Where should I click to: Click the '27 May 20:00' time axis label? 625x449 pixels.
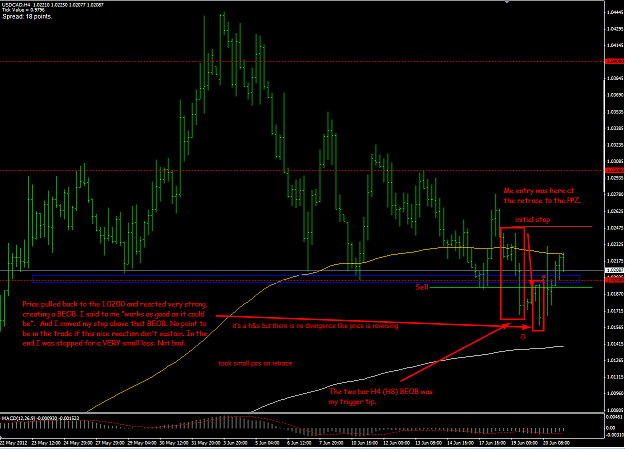tap(110, 443)
